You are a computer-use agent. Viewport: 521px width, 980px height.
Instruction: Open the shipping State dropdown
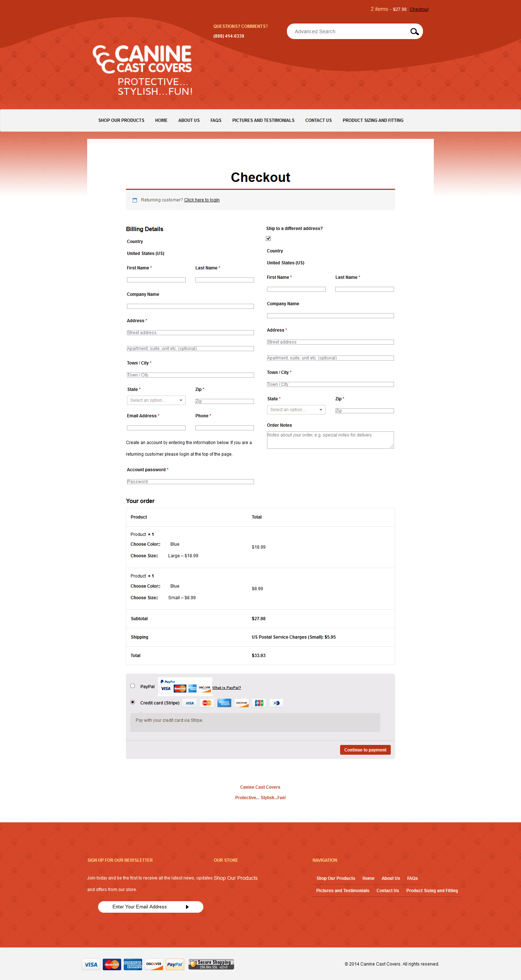tap(296, 410)
